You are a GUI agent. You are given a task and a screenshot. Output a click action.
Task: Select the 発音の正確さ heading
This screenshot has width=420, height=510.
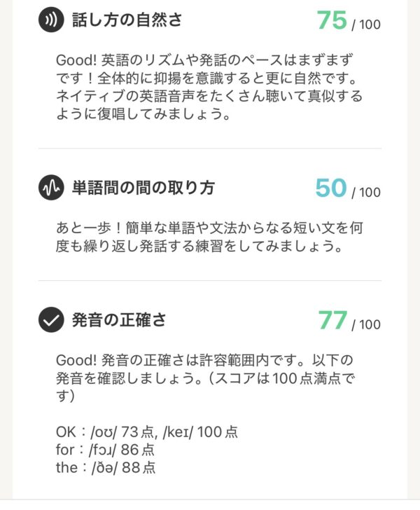pyautogui.click(x=119, y=320)
